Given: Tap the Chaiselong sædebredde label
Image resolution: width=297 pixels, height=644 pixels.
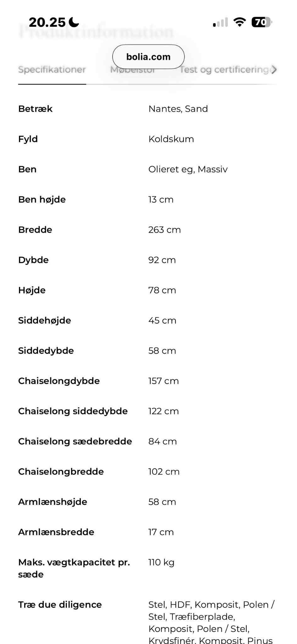Looking at the screenshot, I should (75, 441).
